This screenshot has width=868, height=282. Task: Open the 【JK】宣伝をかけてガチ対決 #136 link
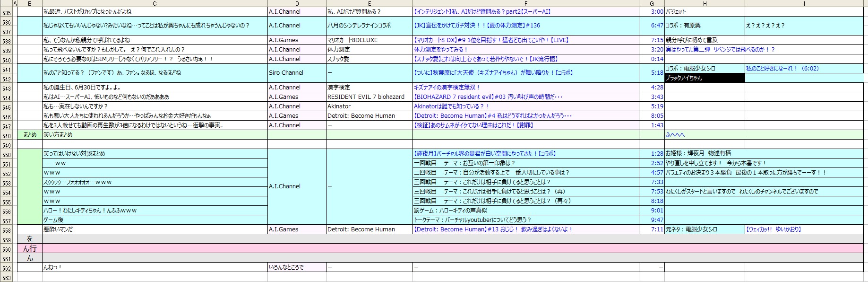pyautogui.click(x=477, y=26)
